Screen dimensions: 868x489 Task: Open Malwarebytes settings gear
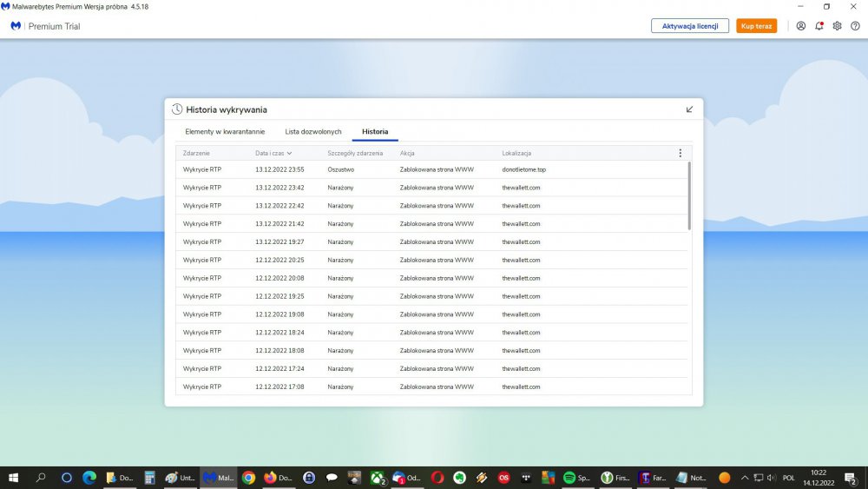838,26
